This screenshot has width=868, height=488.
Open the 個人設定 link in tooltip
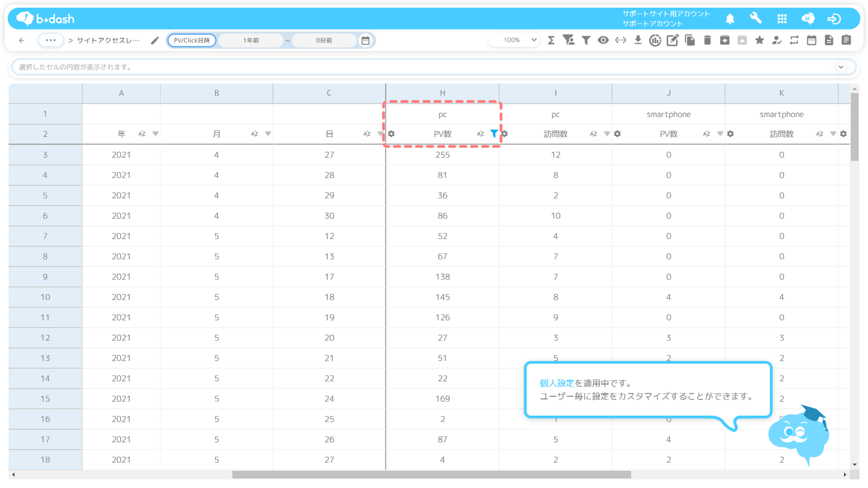557,383
